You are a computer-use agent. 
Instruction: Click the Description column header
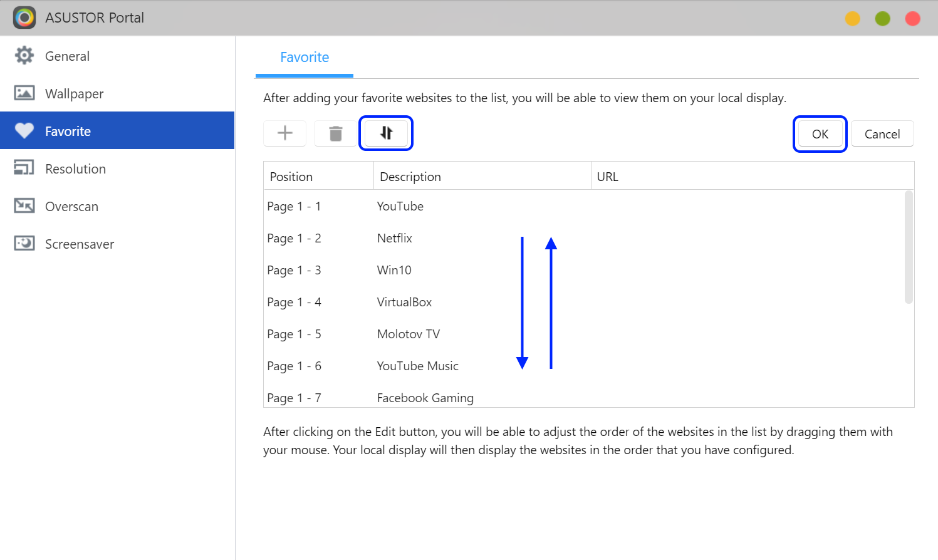482,177
